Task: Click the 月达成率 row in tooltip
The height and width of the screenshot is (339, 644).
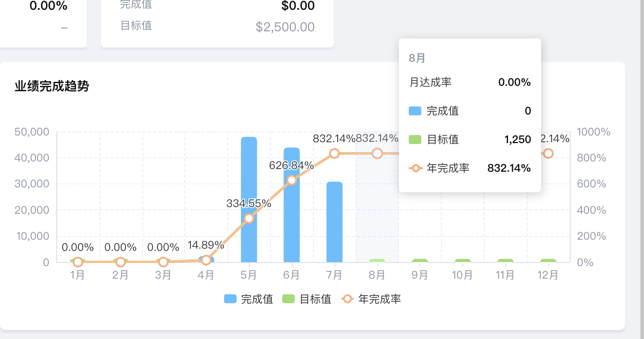Action: coord(470,82)
